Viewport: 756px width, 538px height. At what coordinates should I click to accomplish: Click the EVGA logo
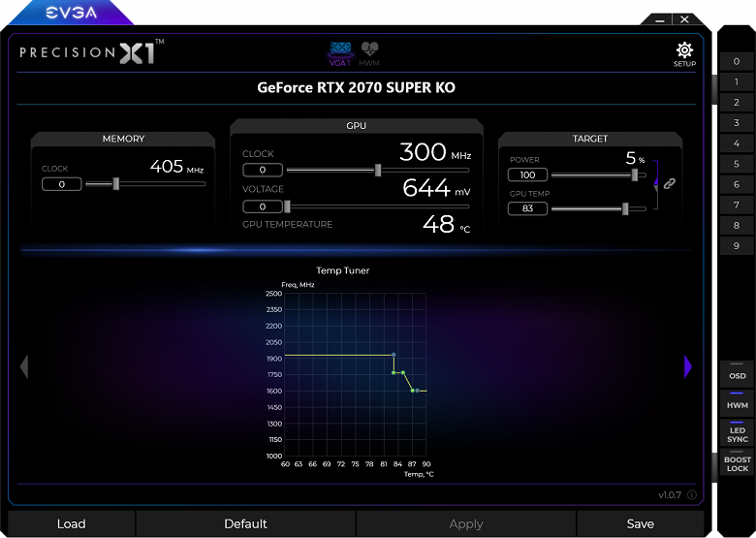pyautogui.click(x=71, y=13)
